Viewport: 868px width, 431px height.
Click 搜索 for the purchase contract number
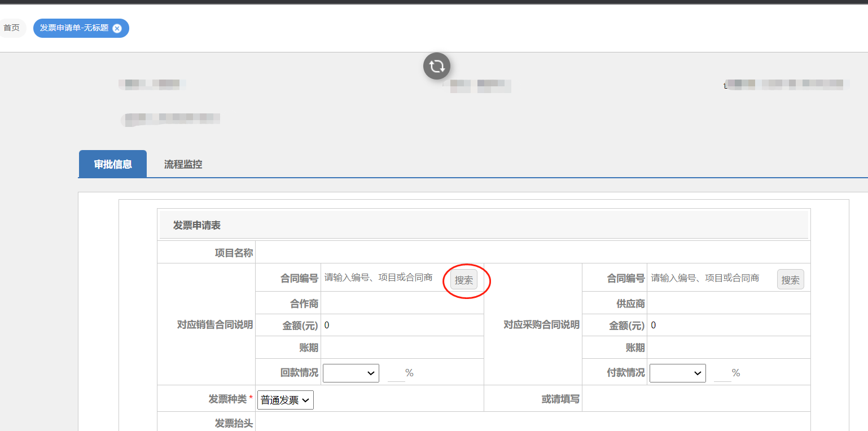coord(790,280)
